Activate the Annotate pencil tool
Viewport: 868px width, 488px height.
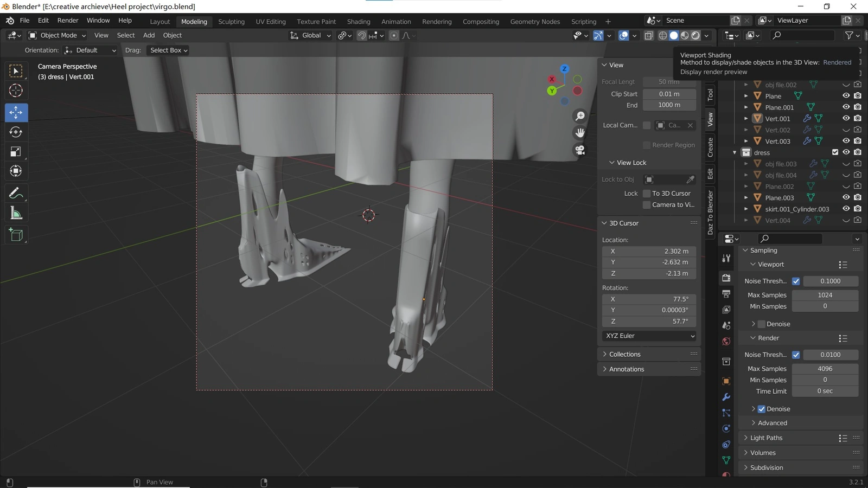(16, 193)
